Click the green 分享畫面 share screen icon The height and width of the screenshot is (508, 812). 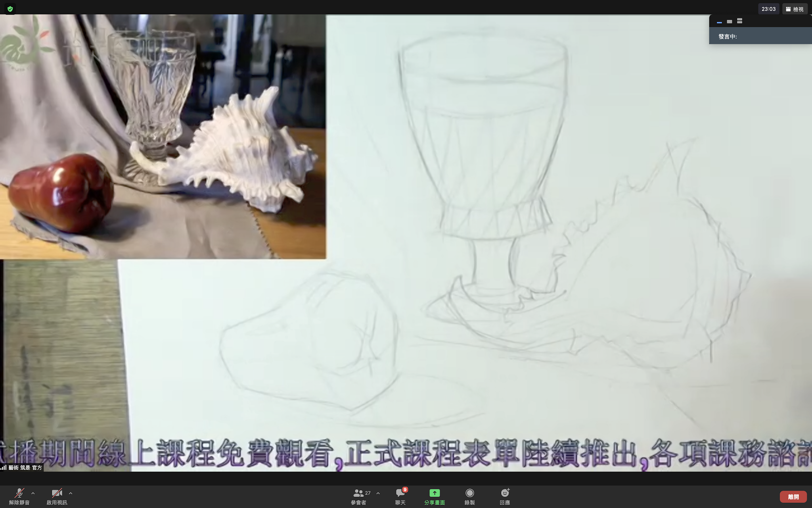point(435,493)
